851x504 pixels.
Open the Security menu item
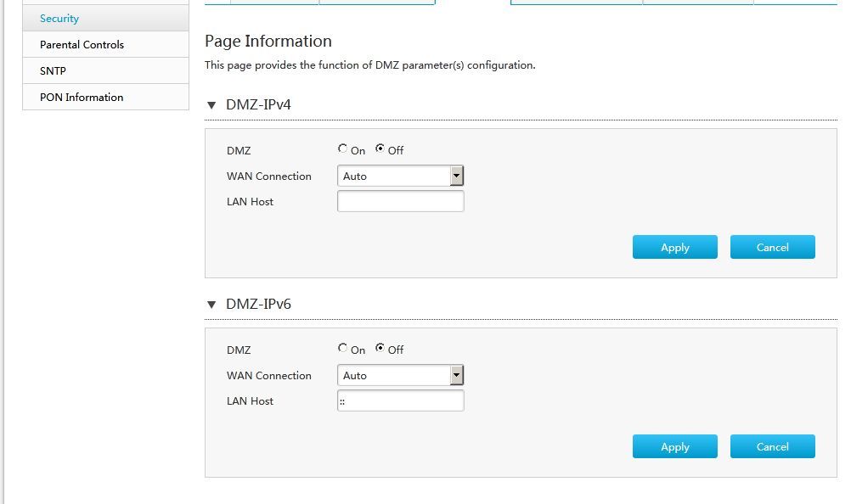pyautogui.click(x=106, y=19)
